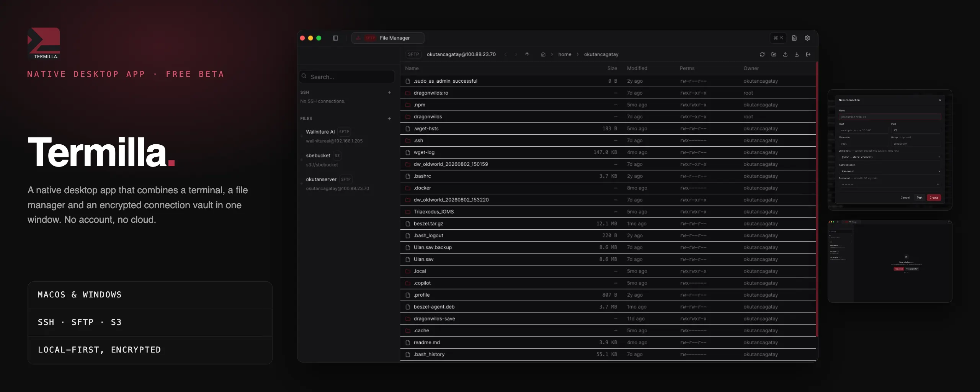Screen dimensions: 980x392
Task: Navigate to the home breadcrumb
Action: click(x=565, y=54)
